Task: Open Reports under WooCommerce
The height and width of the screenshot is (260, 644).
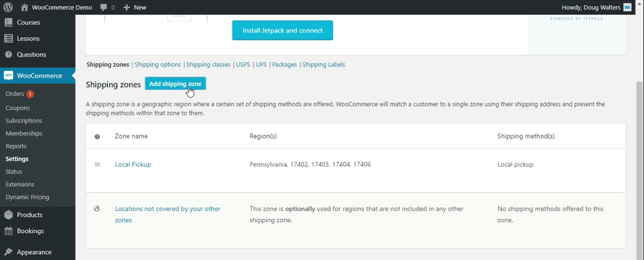Action: click(x=16, y=146)
